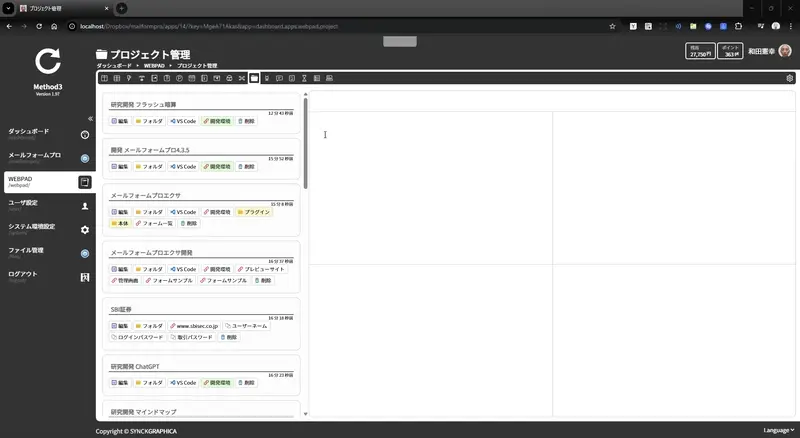
Task: Open VS Code for 開発 メールフォームプロ4.3.5
Action: click(182, 166)
